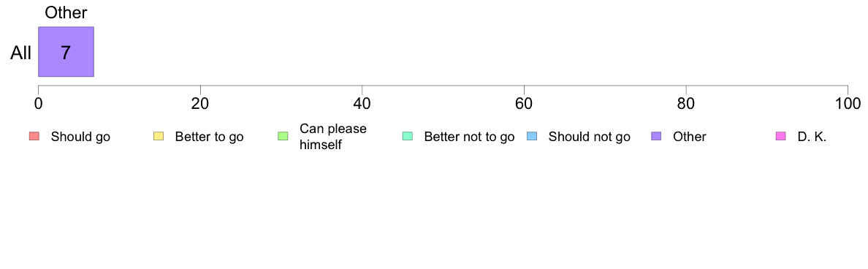
Task: Click the purple Other legend swatch
Action: pos(657,137)
